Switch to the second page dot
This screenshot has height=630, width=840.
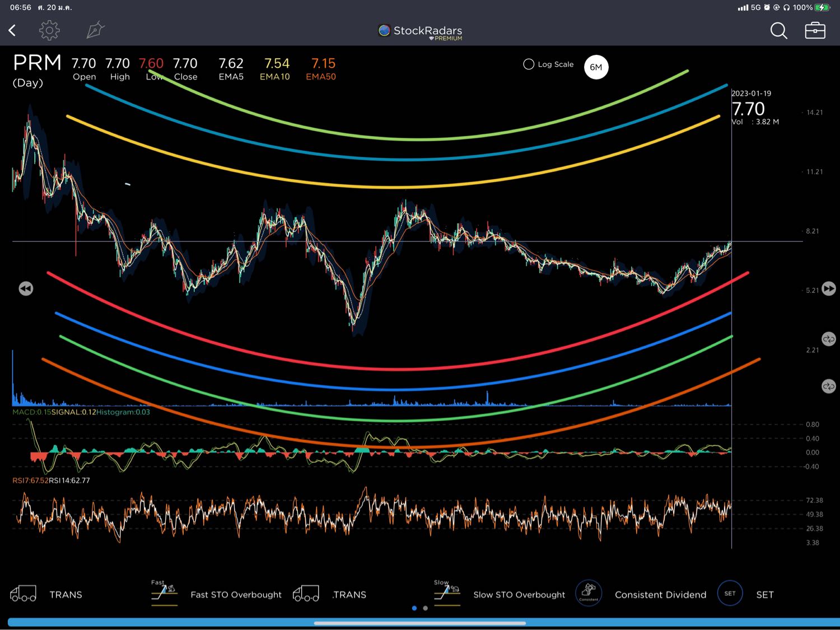(x=426, y=608)
